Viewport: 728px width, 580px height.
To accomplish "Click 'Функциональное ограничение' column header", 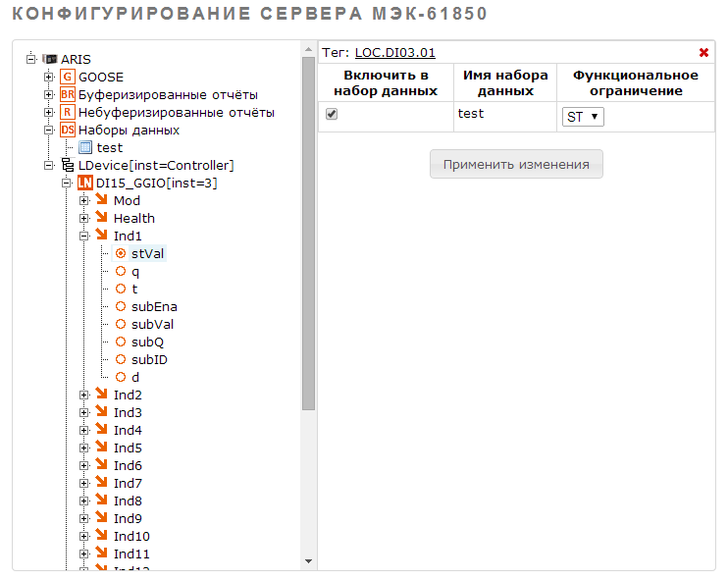I will [x=636, y=83].
